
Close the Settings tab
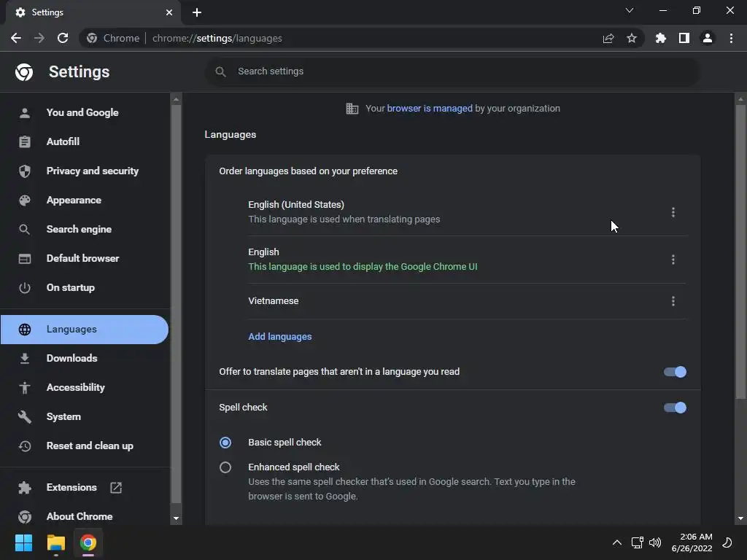click(169, 12)
